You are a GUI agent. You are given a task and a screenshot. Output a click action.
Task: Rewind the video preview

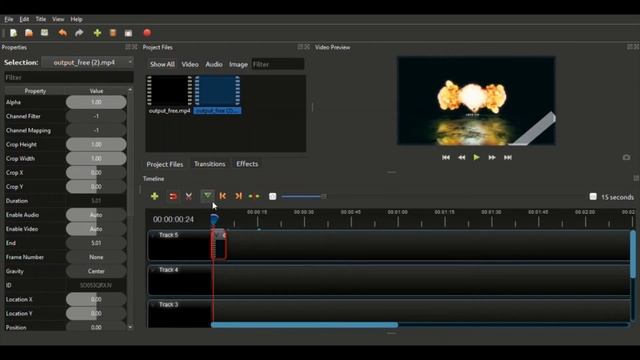461,157
